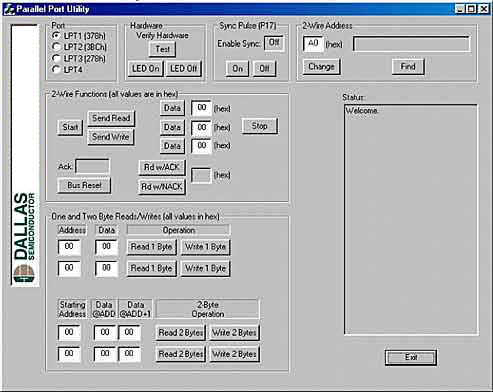Click the Enable Sync status field
The image size is (493, 392).
click(x=274, y=43)
